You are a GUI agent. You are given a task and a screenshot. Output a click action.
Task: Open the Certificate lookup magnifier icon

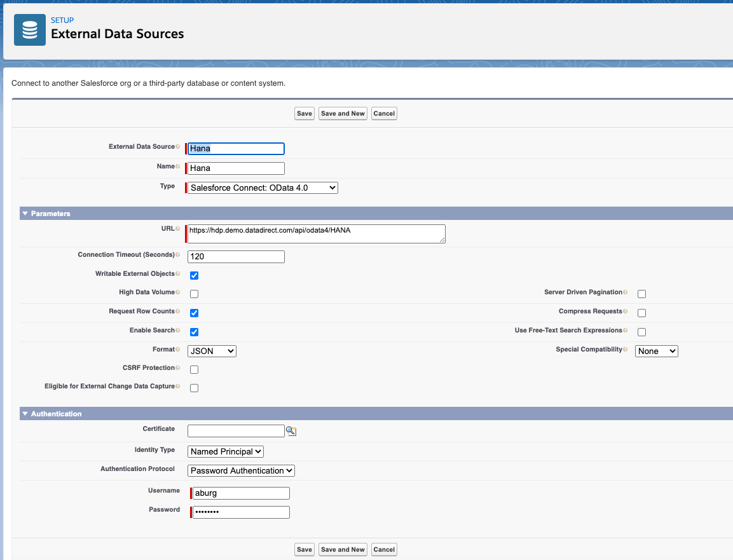[291, 431]
